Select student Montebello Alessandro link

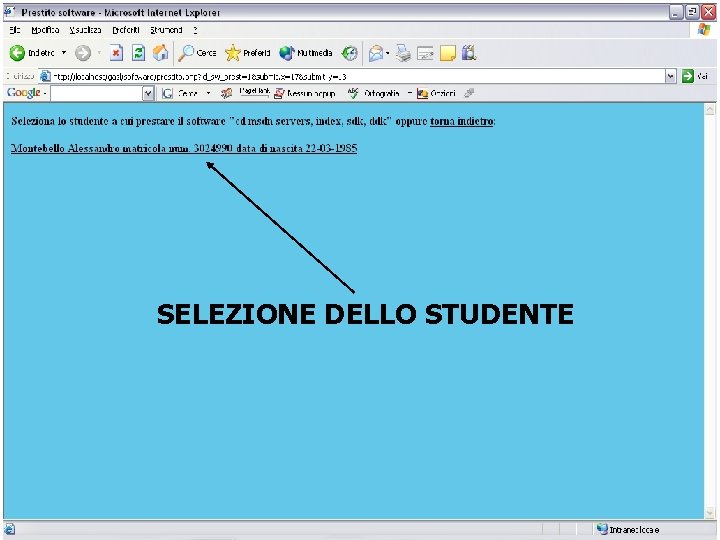(184, 148)
